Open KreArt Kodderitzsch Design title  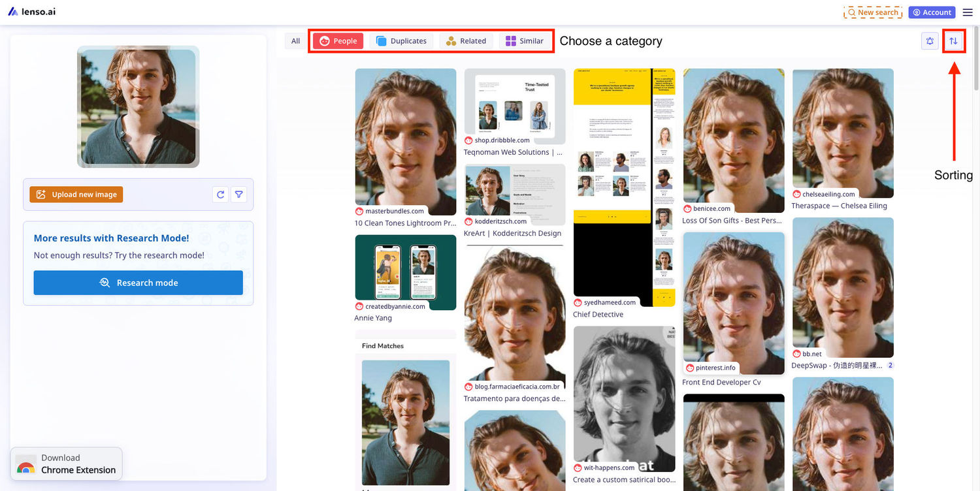click(x=512, y=234)
